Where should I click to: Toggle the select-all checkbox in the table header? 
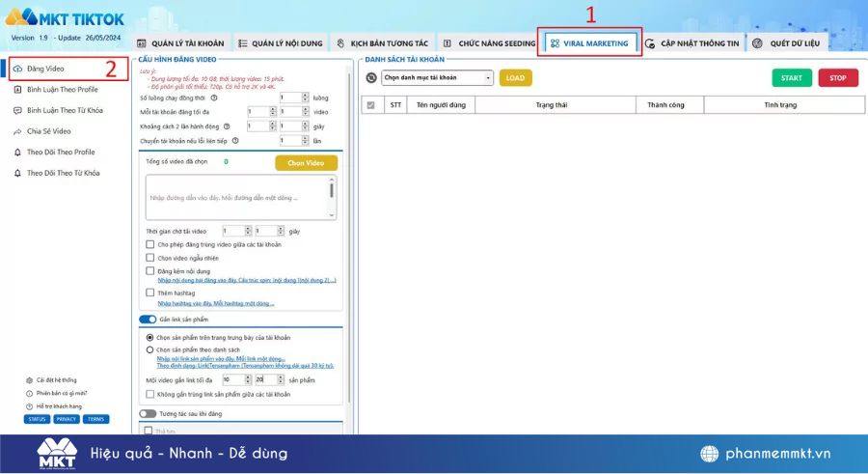tap(371, 105)
